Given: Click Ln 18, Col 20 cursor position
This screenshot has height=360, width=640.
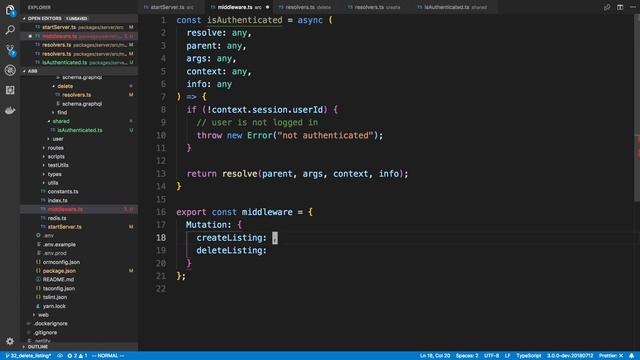Looking at the screenshot, I should (x=435, y=356).
